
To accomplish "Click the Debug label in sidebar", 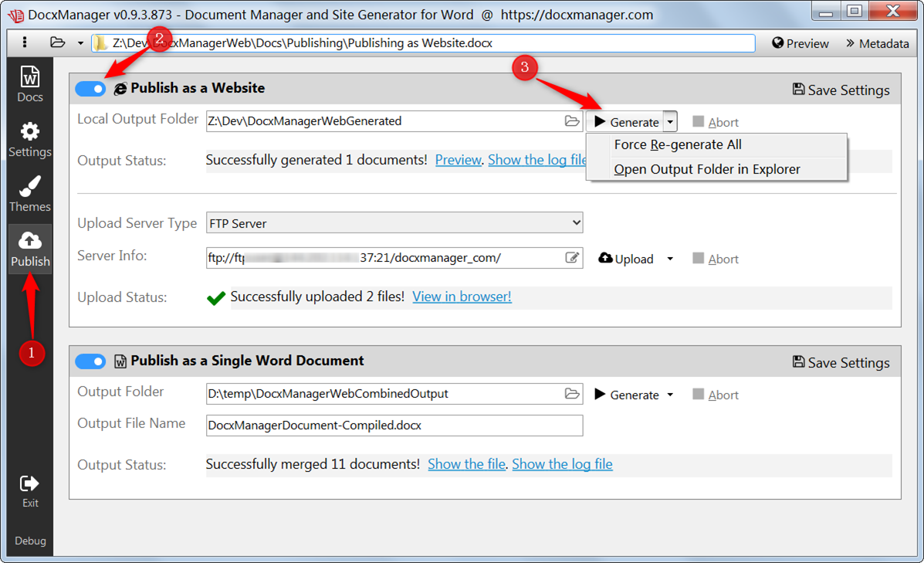I will click(30, 541).
